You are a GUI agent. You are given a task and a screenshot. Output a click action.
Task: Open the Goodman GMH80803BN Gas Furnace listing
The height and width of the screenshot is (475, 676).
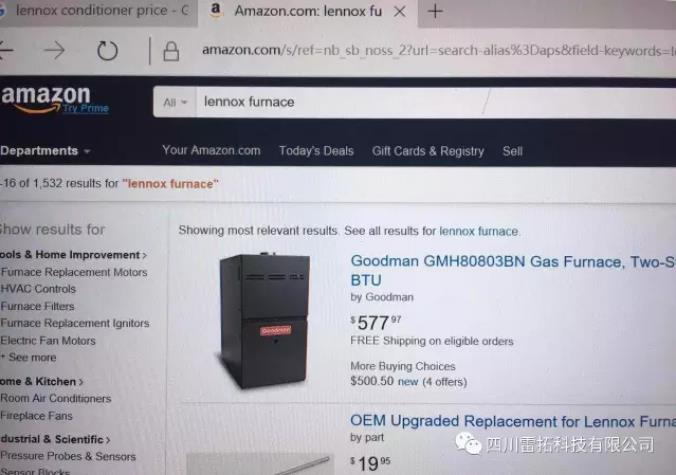coord(513,270)
